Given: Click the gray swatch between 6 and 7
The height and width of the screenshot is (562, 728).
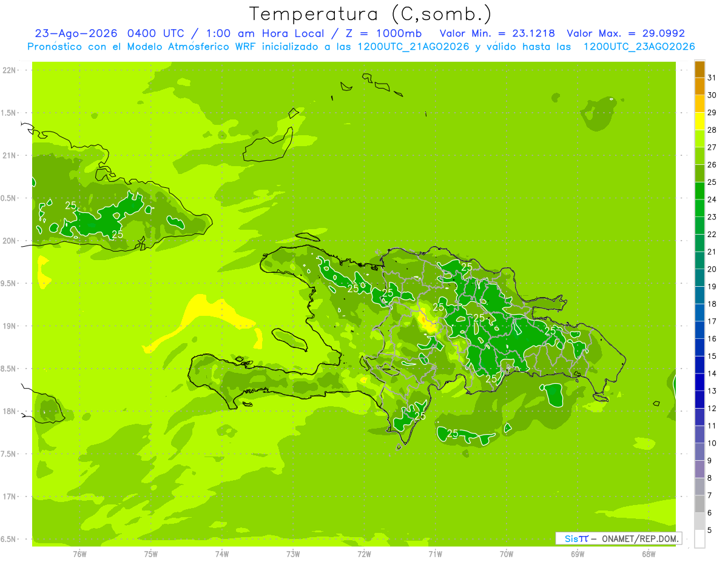Looking at the screenshot, I should tap(699, 504).
